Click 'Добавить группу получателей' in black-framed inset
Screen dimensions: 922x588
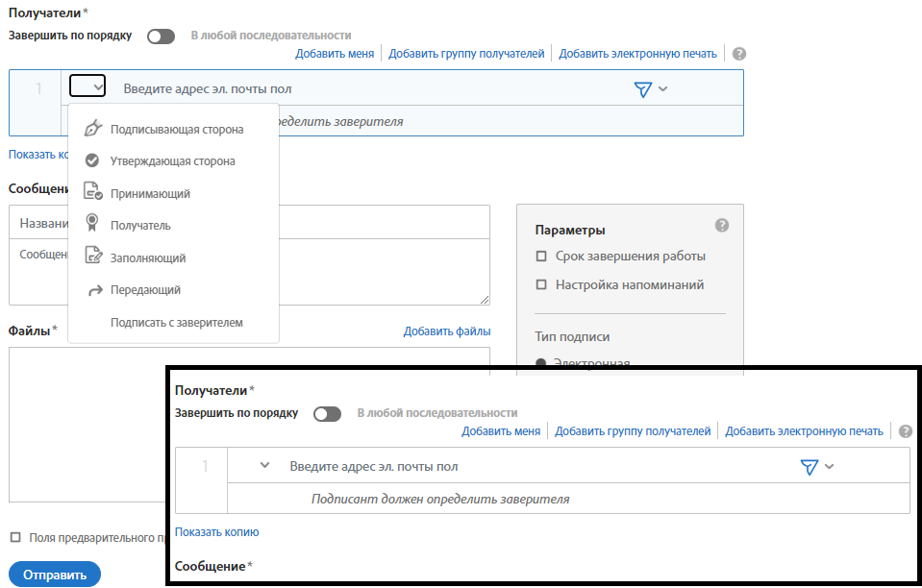[x=633, y=431]
